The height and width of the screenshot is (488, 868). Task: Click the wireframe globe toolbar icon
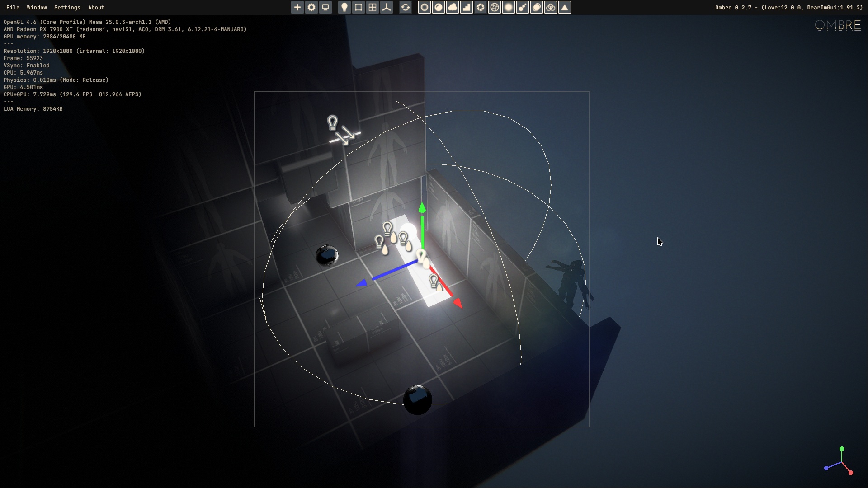click(495, 7)
